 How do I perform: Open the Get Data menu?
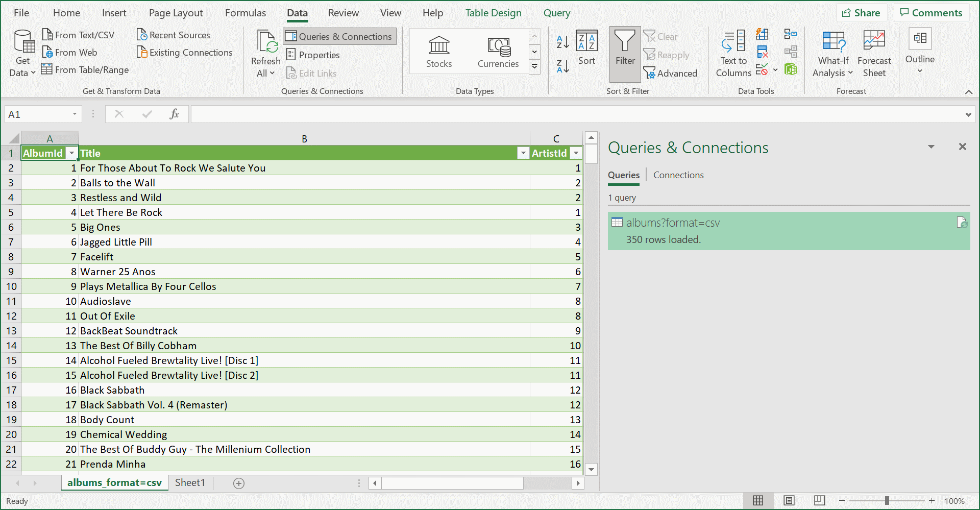[23, 54]
